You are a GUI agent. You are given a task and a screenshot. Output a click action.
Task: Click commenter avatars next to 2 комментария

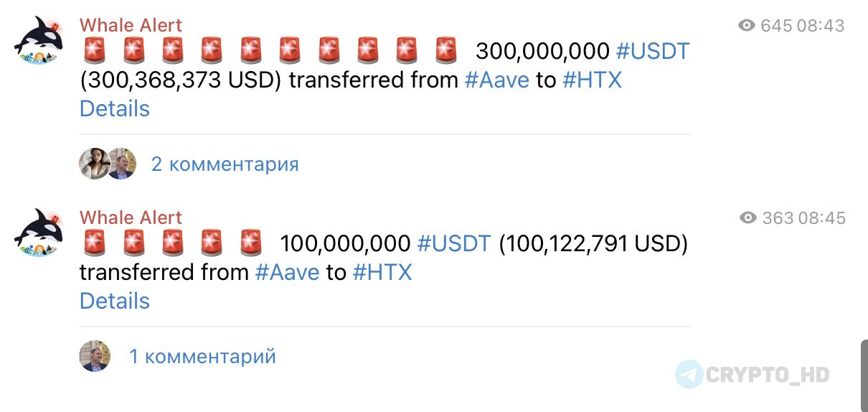[x=108, y=164]
